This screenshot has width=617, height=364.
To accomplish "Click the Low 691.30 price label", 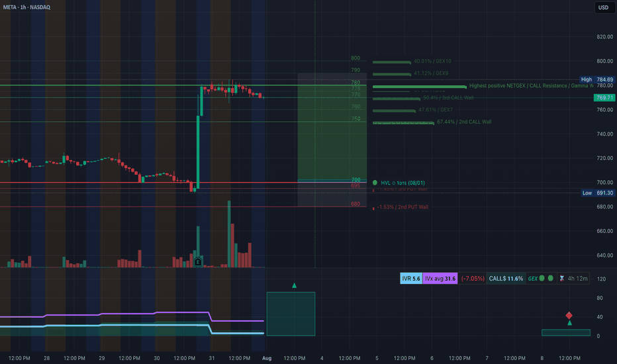I will (598, 193).
